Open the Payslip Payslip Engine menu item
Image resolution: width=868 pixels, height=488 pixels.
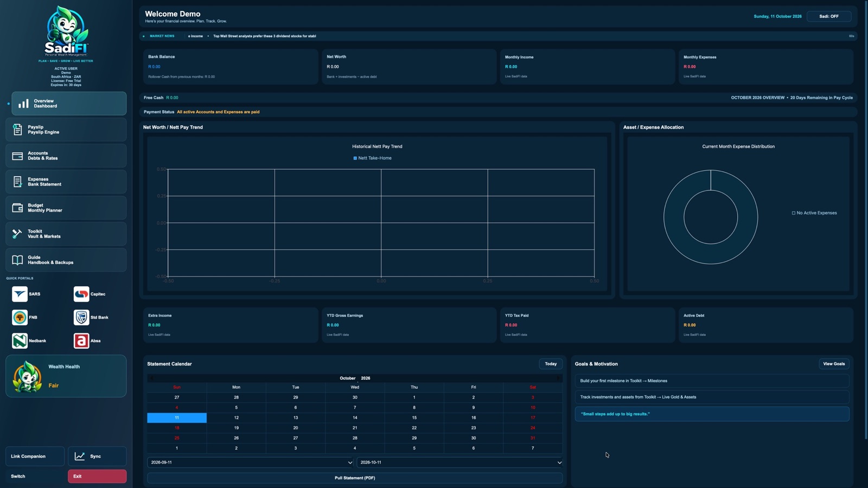pos(66,130)
